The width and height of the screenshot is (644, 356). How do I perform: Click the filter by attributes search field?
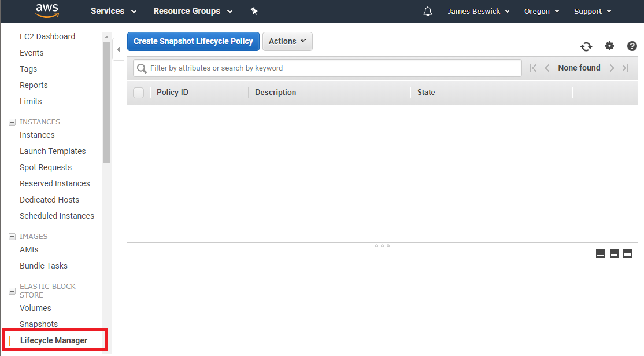click(327, 68)
